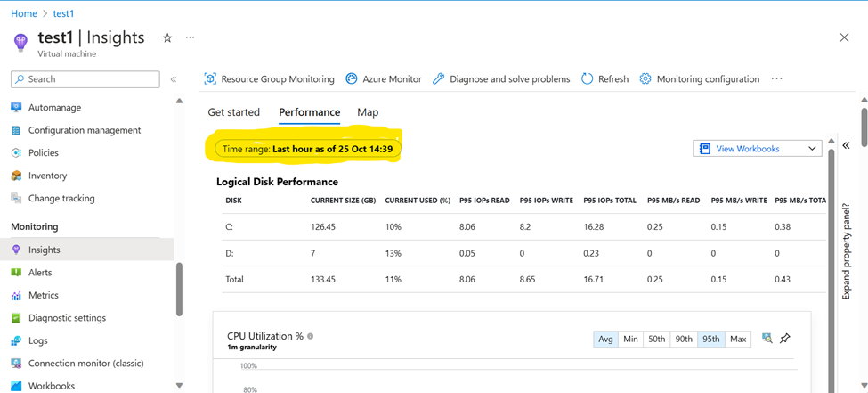Click the sidebar vertical scrollbar thumb
The height and width of the screenshot is (393, 868).
[179, 290]
